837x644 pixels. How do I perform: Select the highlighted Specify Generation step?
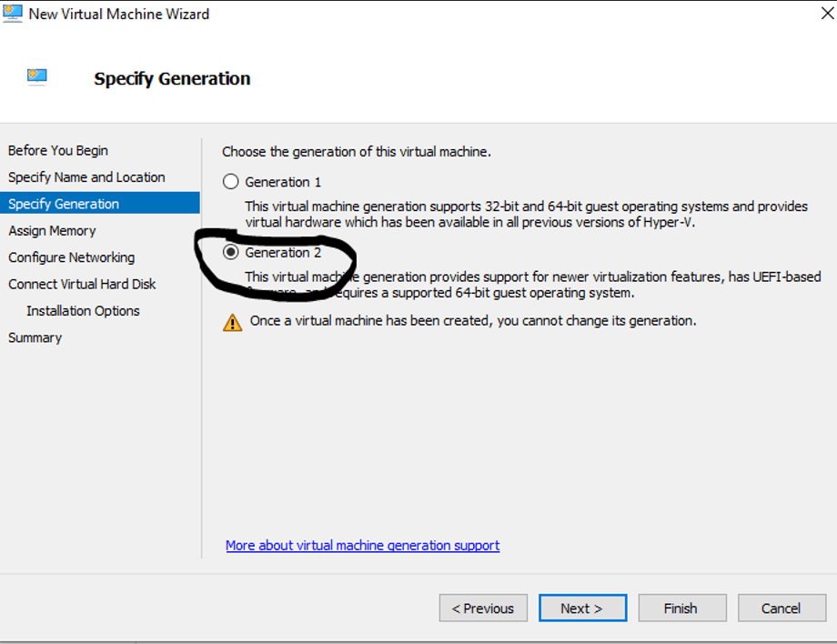pyautogui.click(x=64, y=204)
